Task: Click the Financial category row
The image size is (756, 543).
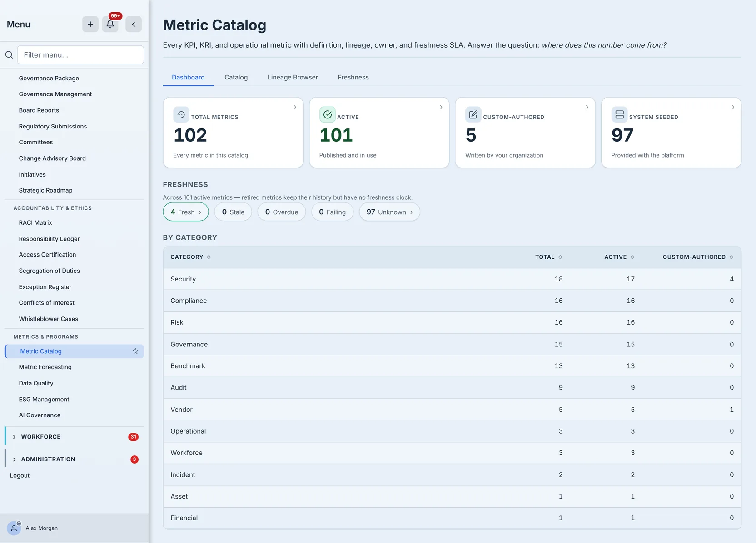Action: [x=452, y=518]
